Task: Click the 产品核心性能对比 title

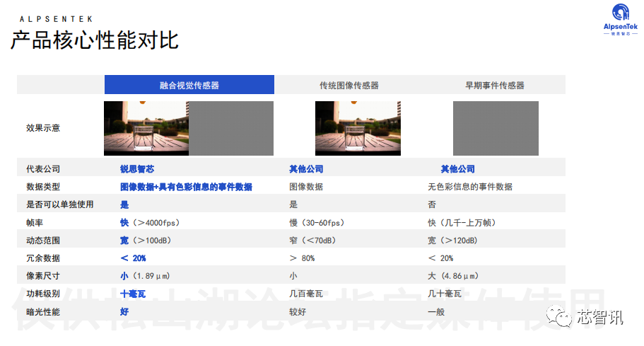Action: coord(95,40)
